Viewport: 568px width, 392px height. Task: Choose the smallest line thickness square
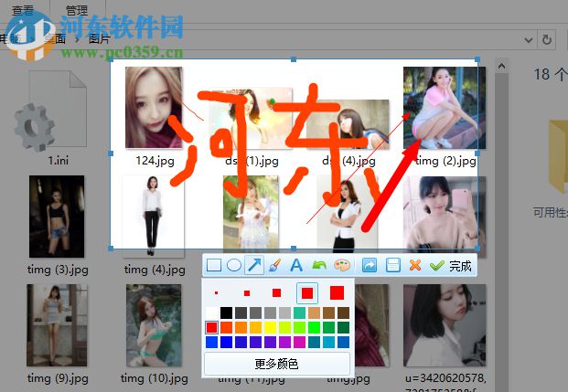(x=216, y=292)
